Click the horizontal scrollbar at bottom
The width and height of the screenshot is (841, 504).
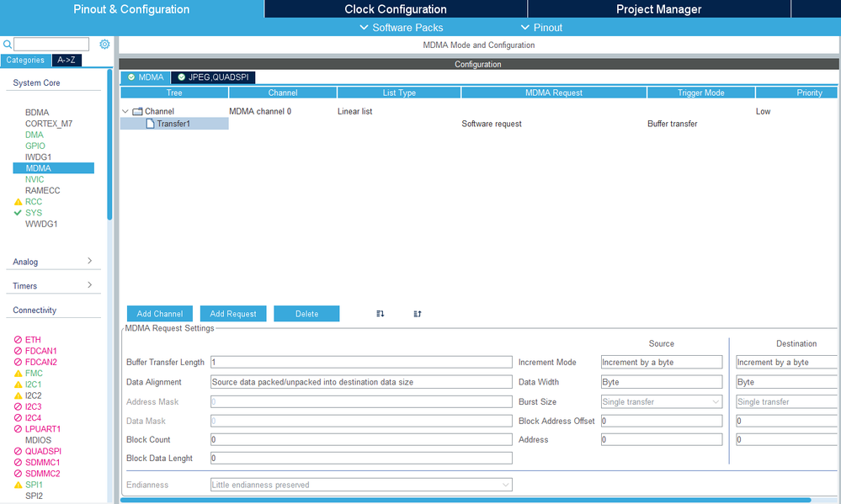[x=466, y=501]
